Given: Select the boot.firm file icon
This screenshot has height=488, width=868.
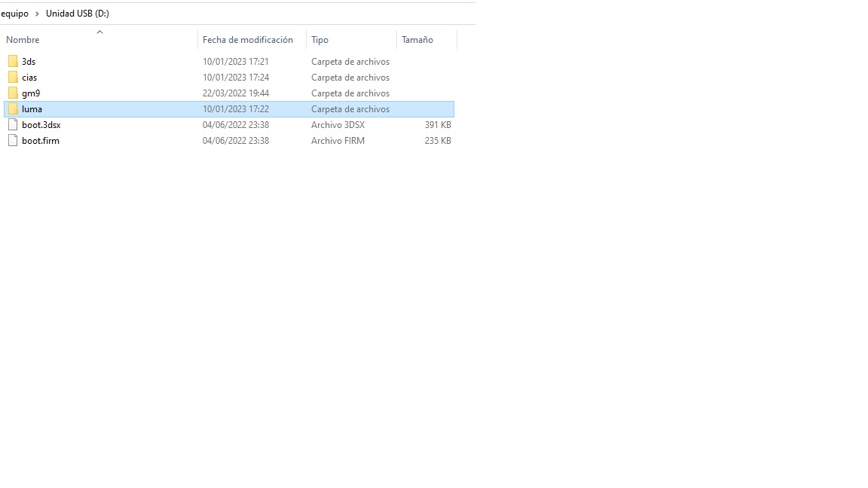Looking at the screenshot, I should [x=13, y=141].
